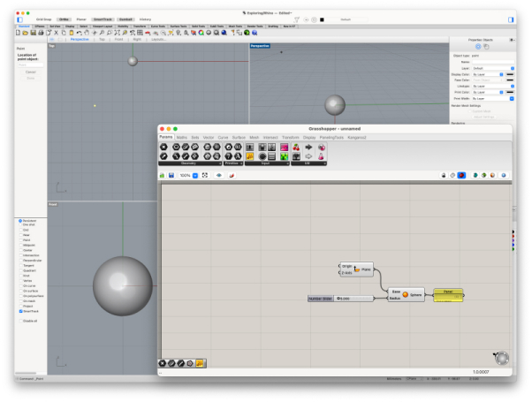The width and height of the screenshot is (532, 402).
Task: Click Grasshopper save document icon on canvas toolbar
Action: coord(171,175)
